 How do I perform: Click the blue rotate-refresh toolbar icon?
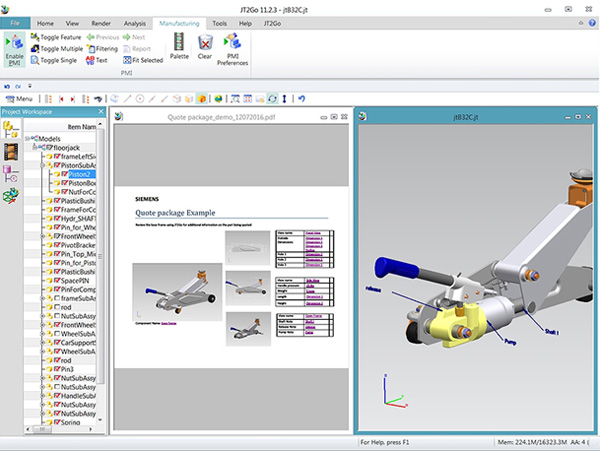click(x=272, y=99)
